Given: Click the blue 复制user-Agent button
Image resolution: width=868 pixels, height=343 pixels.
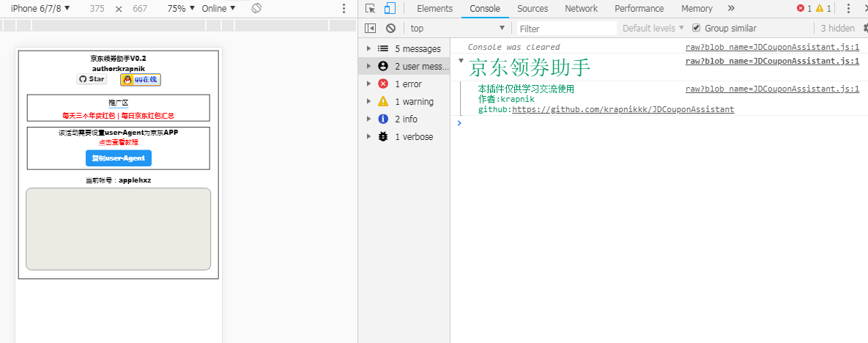Looking at the screenshot, I should coord(119,158).
